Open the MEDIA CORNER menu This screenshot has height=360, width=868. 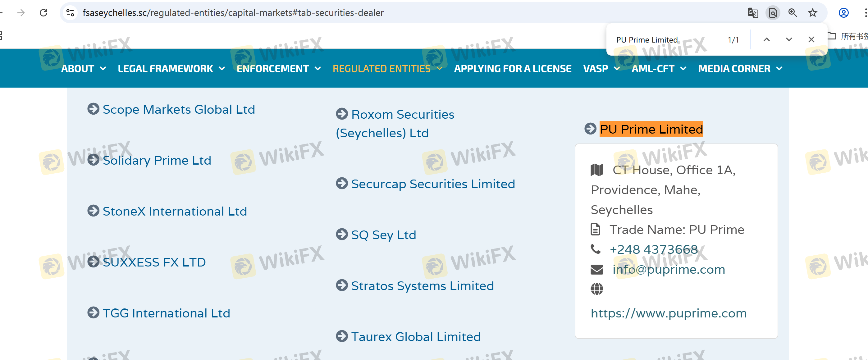pyautogui.click(x=734, y=69)
